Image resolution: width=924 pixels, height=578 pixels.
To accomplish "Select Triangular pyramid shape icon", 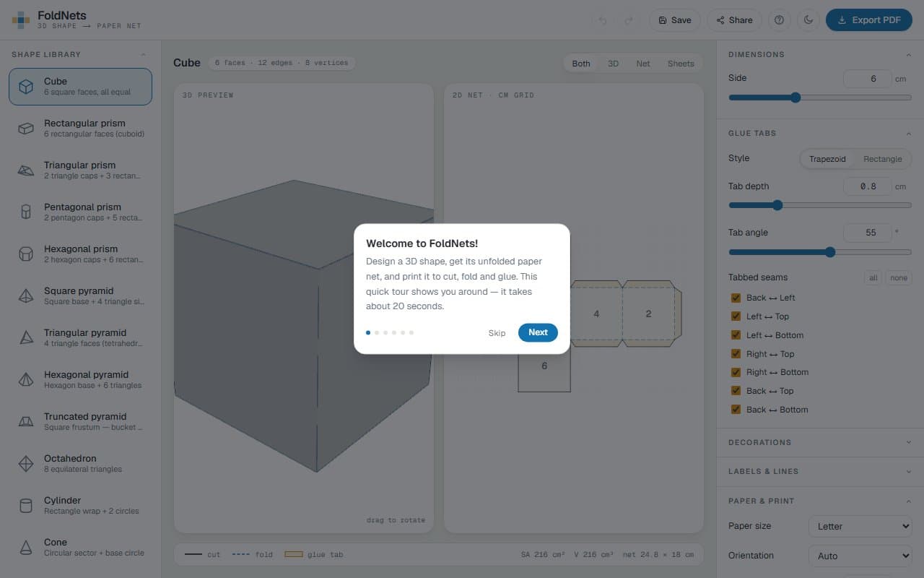I will 26,338.
